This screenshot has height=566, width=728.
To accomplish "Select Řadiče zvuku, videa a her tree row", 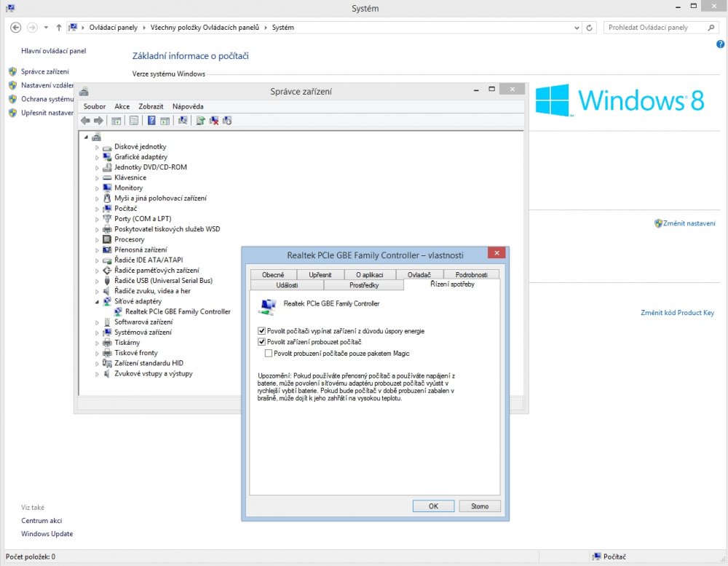I will point(152,291).
